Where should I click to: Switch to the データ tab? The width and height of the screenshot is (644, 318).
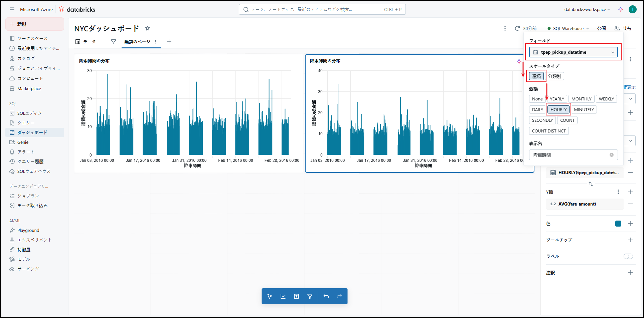[x=86, y=42]
